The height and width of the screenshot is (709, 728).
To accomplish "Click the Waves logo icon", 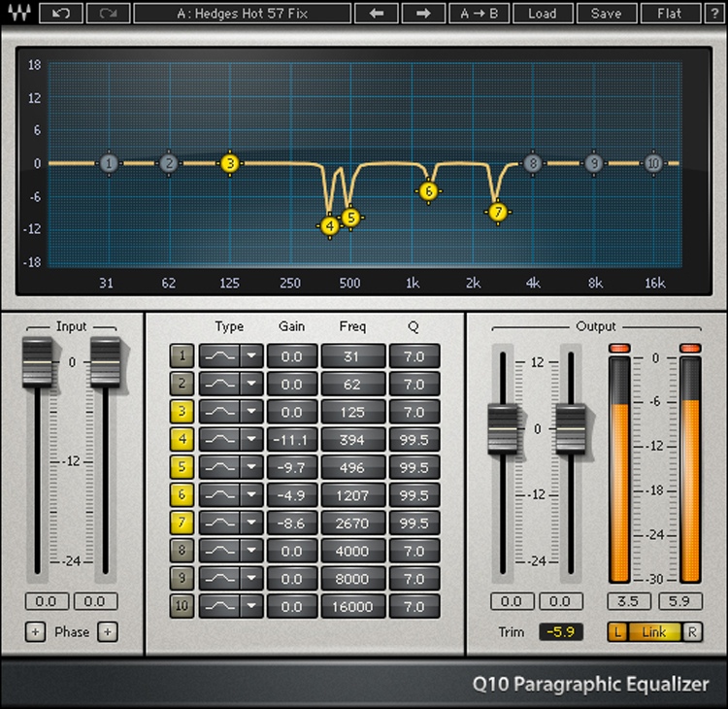I will pos(20,14).
